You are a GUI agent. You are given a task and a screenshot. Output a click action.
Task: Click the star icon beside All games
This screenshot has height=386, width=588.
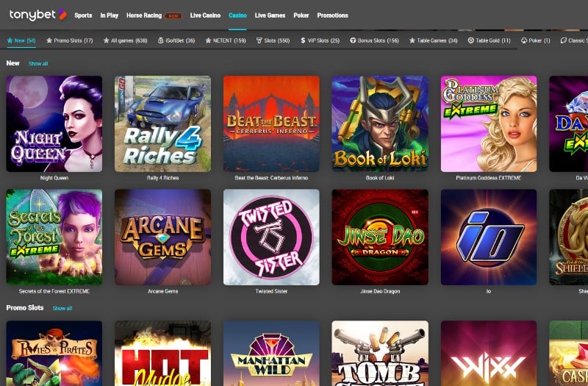106,40
